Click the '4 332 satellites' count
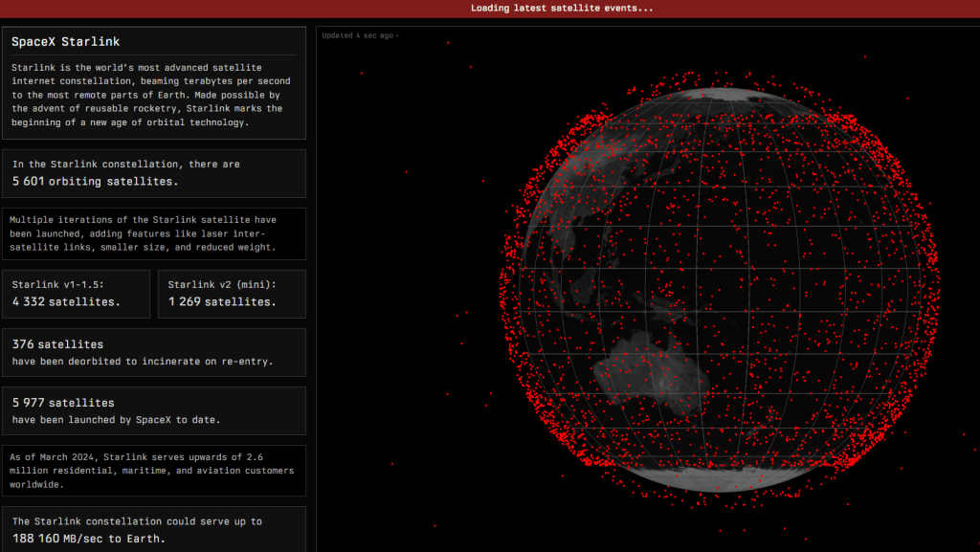The image size is (980, 552). click(67, 301)
